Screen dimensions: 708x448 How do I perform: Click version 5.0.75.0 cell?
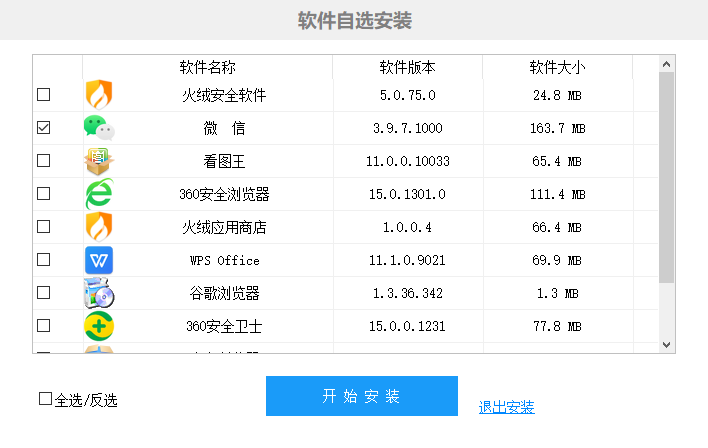[408, 95]
